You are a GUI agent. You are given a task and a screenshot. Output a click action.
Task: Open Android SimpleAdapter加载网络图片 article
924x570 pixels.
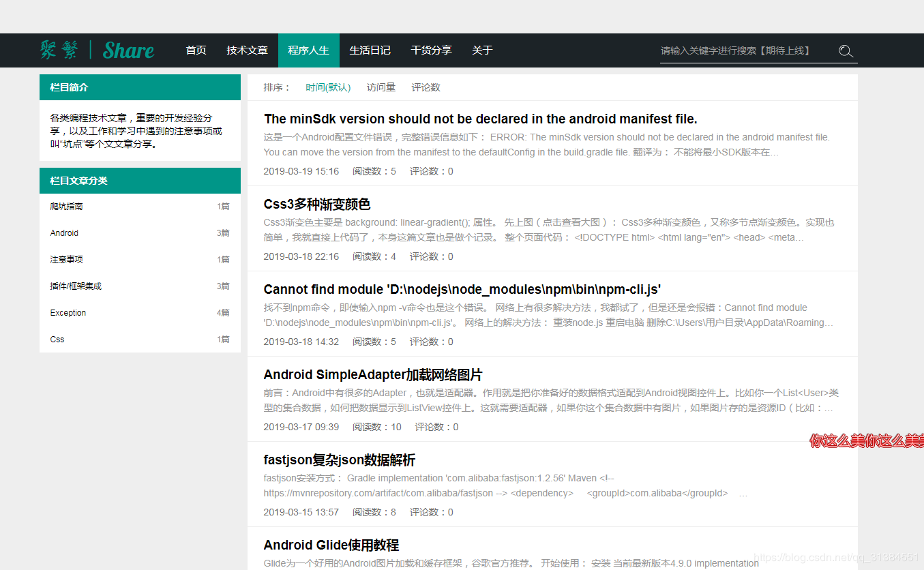point(373,375)
